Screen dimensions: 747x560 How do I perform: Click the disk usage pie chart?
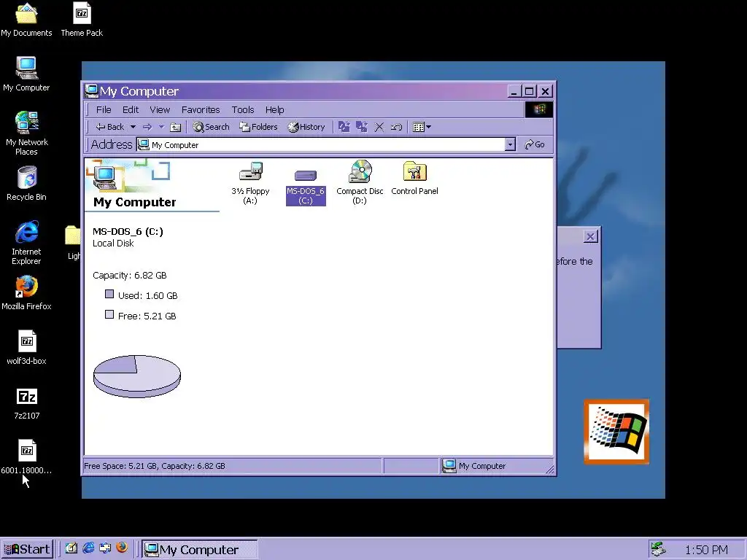tap(136, 376)
